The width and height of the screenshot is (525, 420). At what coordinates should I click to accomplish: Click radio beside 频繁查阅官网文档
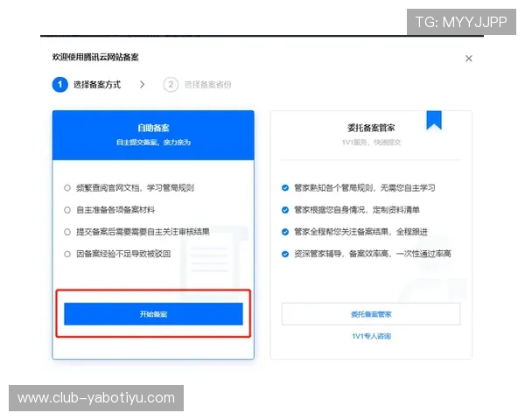[x=67, y=188]
